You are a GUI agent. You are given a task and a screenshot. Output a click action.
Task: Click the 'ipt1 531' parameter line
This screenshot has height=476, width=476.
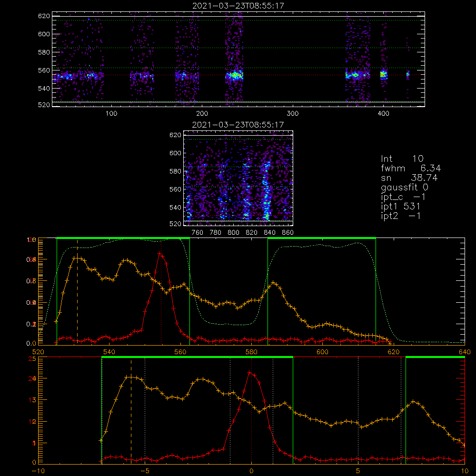400,207
